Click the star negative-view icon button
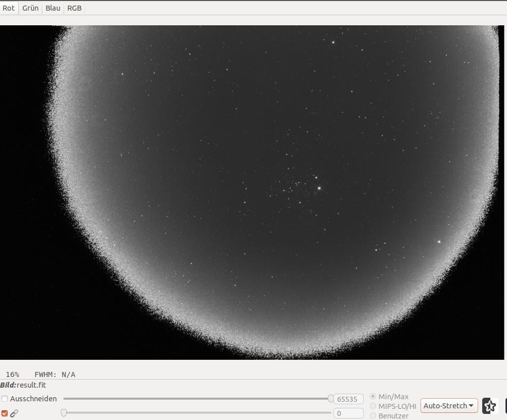Screen dimensions: 507x420 pos(490,406)
